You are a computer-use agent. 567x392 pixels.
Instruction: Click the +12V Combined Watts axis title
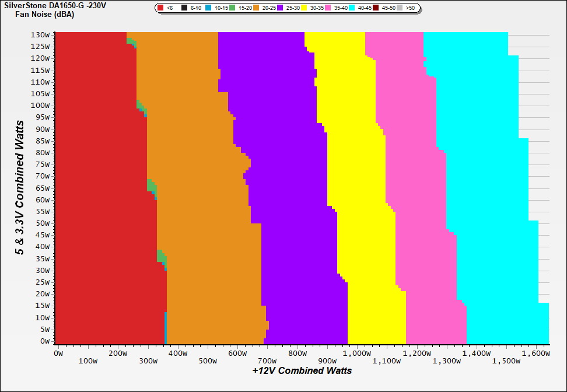[x=302, y=370]
